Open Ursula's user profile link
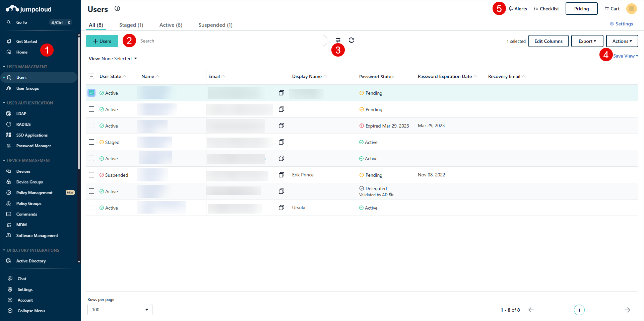 tap(298, 208)
